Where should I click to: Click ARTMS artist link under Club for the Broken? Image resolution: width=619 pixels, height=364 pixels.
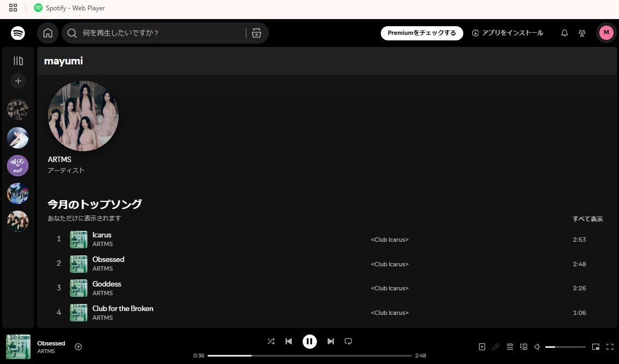pyautogui.click(x=103, y=318)
